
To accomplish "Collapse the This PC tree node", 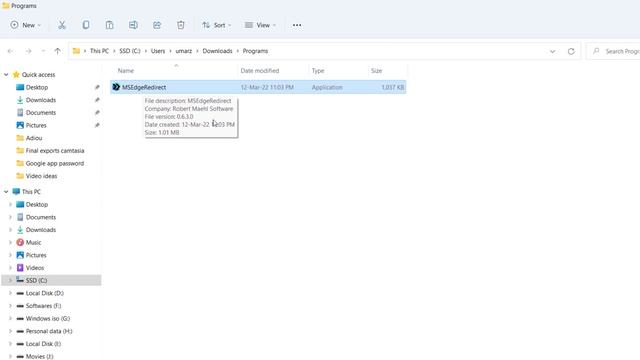I will tap(6, 191).
